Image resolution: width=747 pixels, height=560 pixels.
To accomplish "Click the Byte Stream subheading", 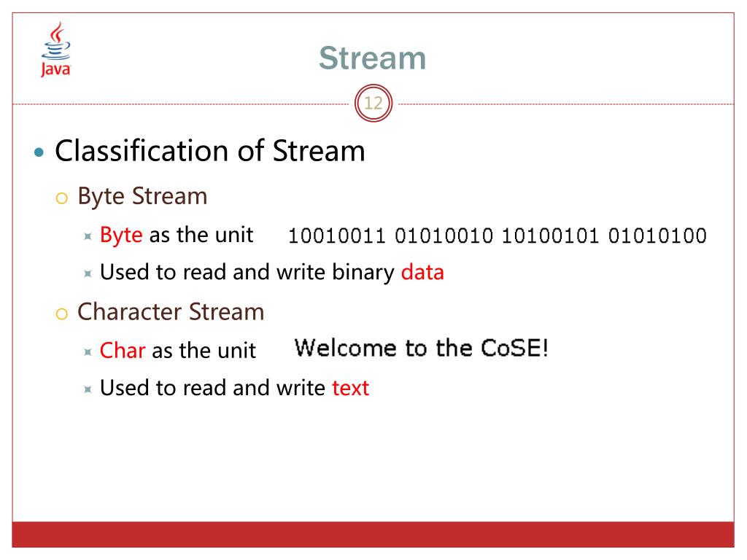I will click(142, 196).
